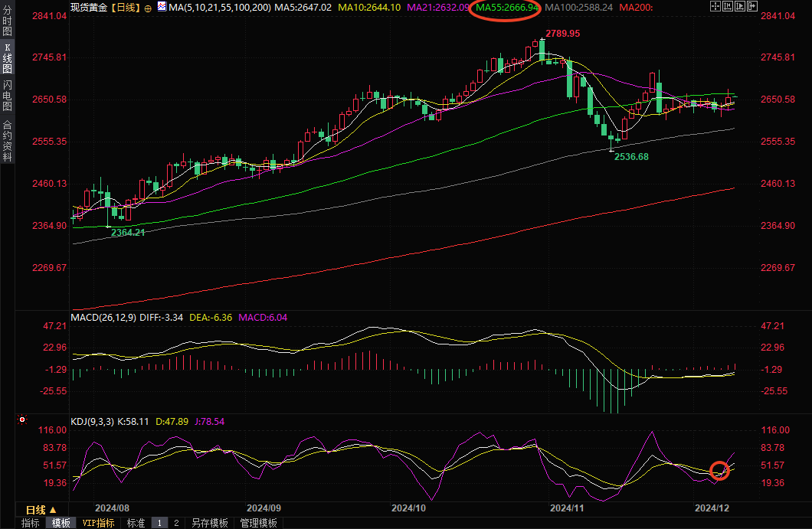Screen dimensions: 812x529
Task: Click the MA55:2666.94 green legend value
Action: (506, 7)
